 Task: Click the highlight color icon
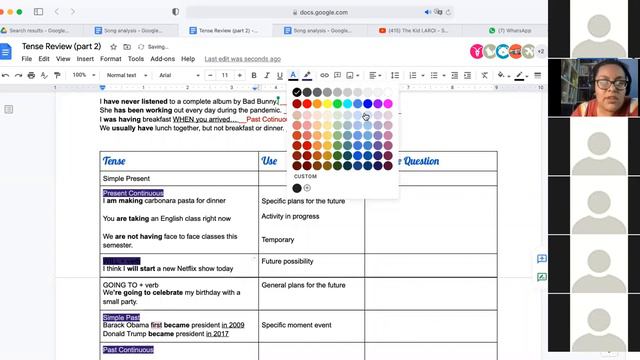click(307, 75)
